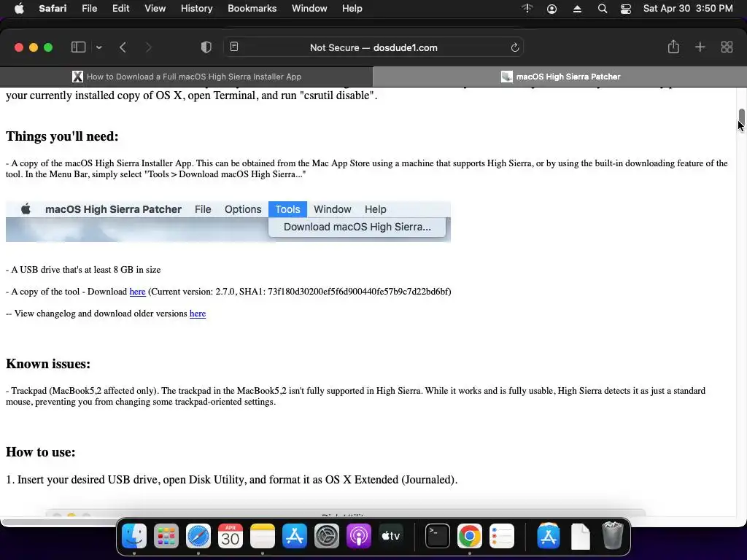The width and height of the screenshot is (747, 560).
Task: Click the 'A USB drive that's at least 8 GB' line
Action: pyautogui.click(x=83, y=270)
